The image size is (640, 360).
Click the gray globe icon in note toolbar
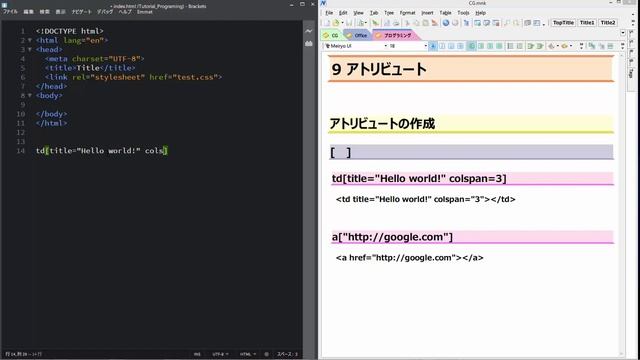455,23
